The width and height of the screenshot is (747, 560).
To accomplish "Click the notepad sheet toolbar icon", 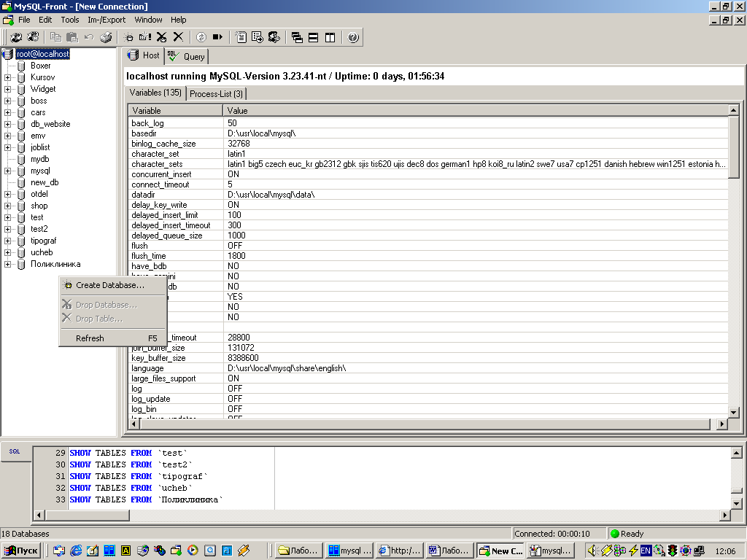I will [x=241, y=37].
